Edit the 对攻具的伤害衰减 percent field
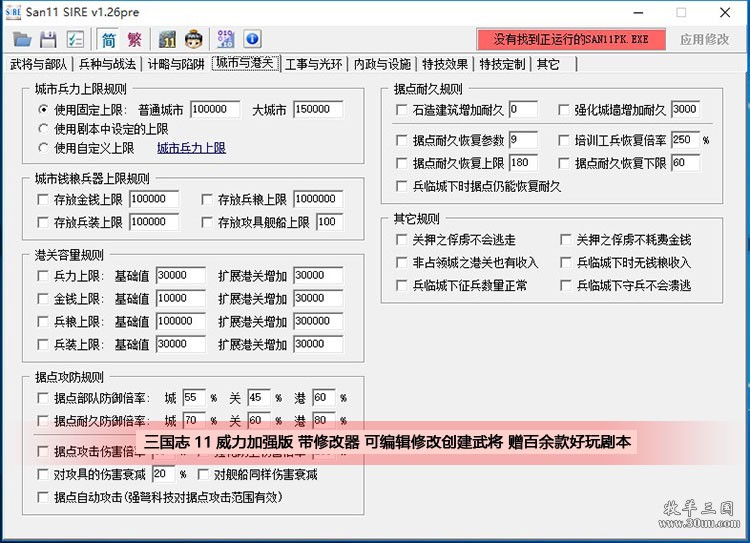 click(164, 475)
